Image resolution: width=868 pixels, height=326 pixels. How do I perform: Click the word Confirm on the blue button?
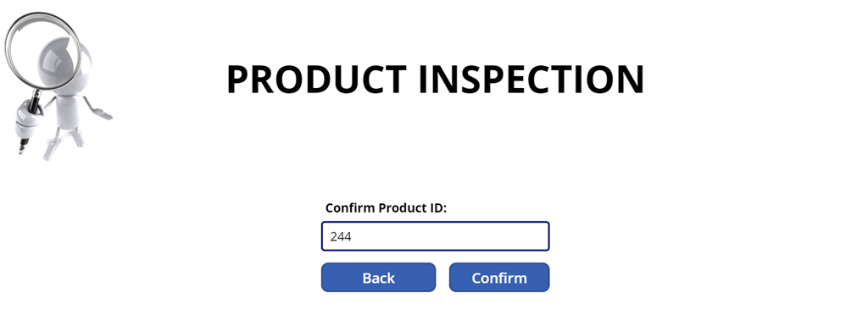pyautogui.click(x=498, y=278)
